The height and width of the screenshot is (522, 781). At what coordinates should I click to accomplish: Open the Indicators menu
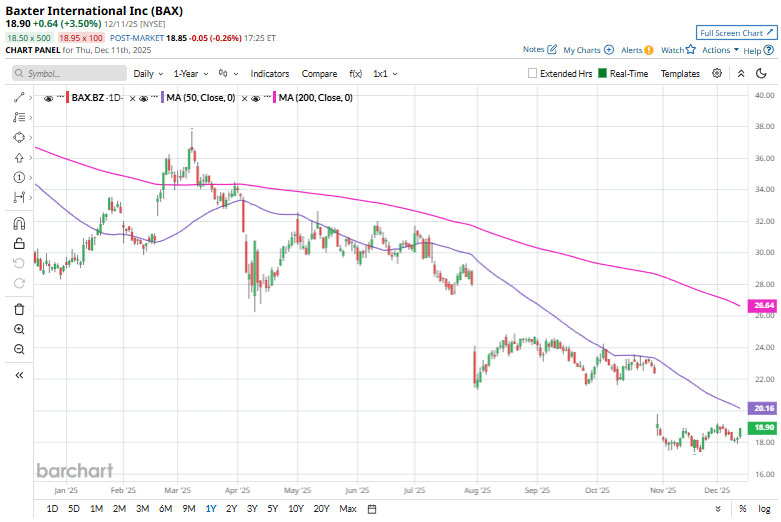[x=269, y=73]
